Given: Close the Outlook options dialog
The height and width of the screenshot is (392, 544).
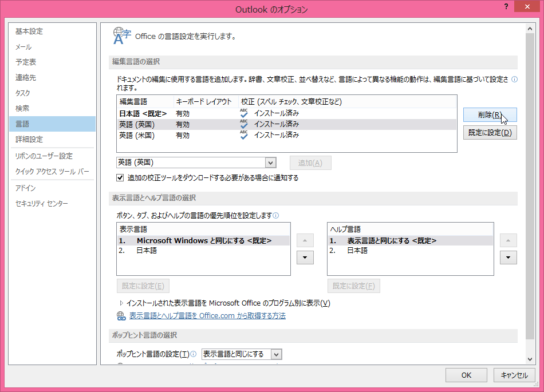Looking at the screenshot, I should [527, 7].
